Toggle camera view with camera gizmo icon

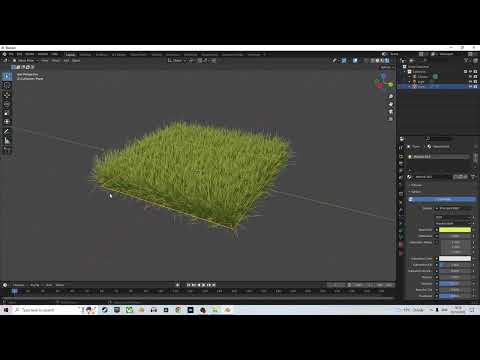coord(391,112)
